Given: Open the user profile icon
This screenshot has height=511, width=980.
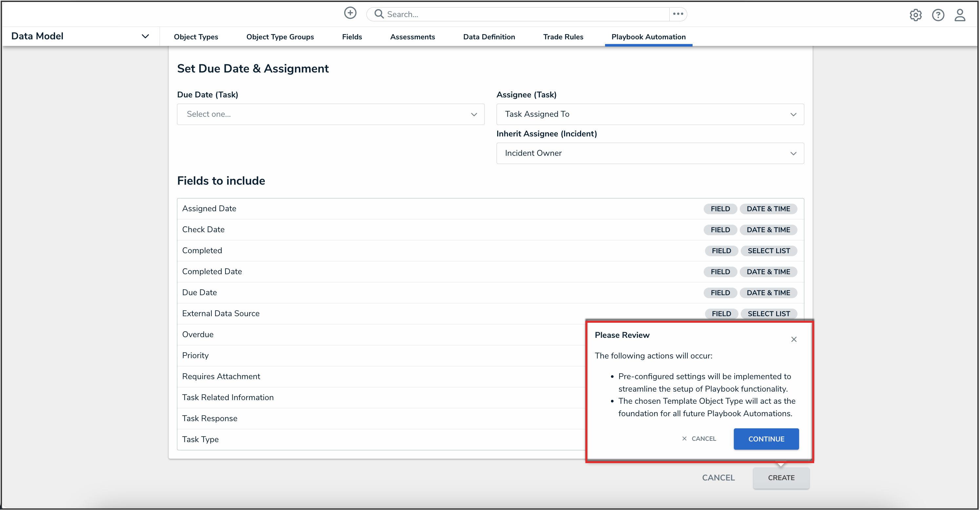Looking at the screenshot, I should tap(960, 15).
